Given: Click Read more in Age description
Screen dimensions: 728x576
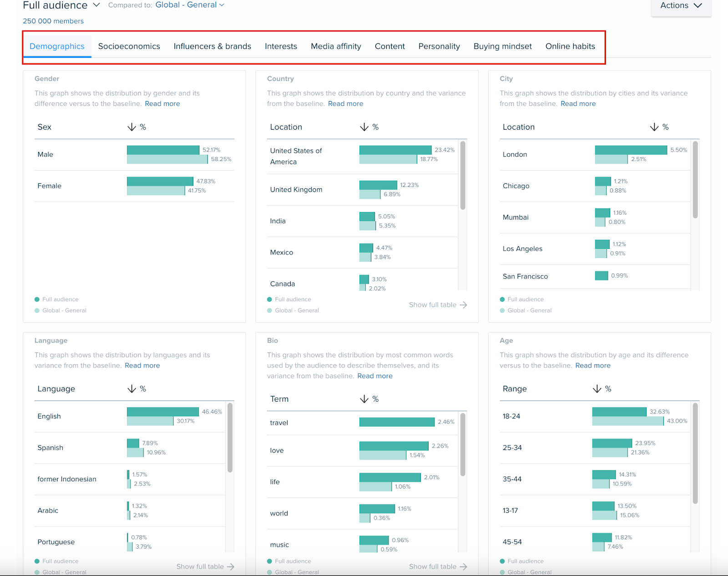Looking at the screenshot, I should point(592,365).
